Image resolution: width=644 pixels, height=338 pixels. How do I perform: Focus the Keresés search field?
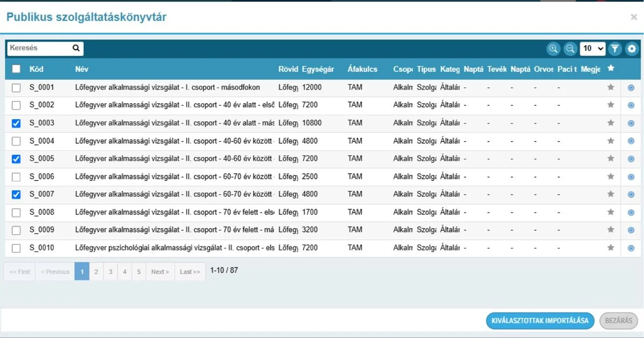[40, 48]
